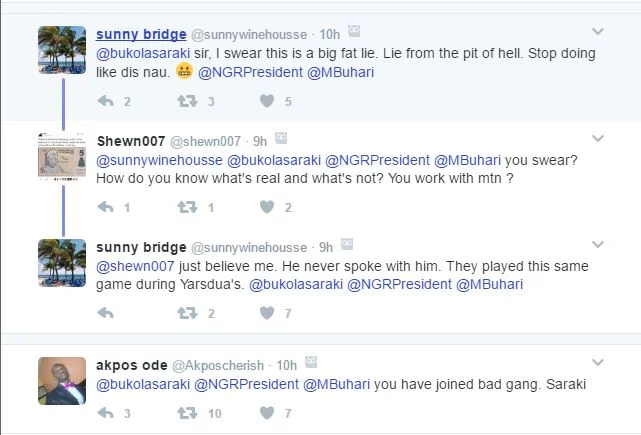Open the chevron menu on akpos ode's tweet

pyautogui.click(x=598, y=364)
